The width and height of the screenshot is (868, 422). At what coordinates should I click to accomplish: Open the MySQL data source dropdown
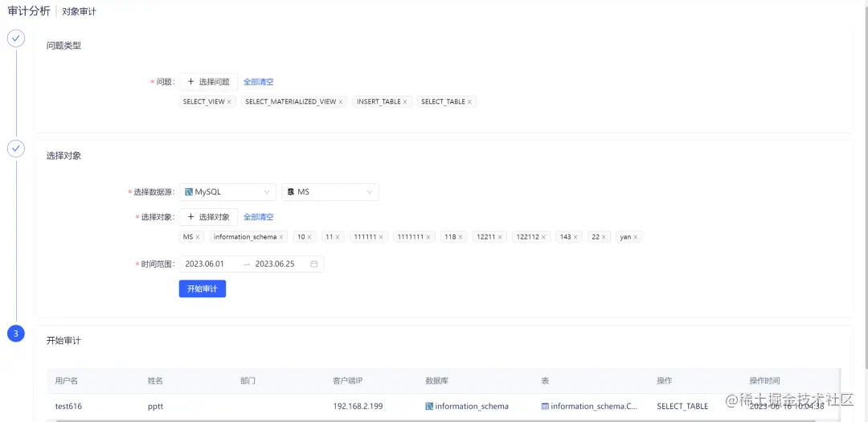tap(227, 192)
